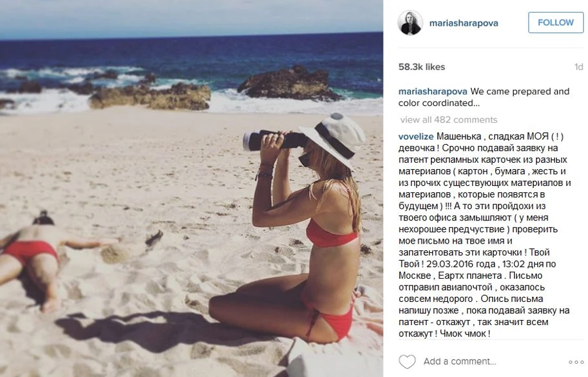The image size is (588, 377).
Task: Open the three-dots more options menu
Action: 576,362
